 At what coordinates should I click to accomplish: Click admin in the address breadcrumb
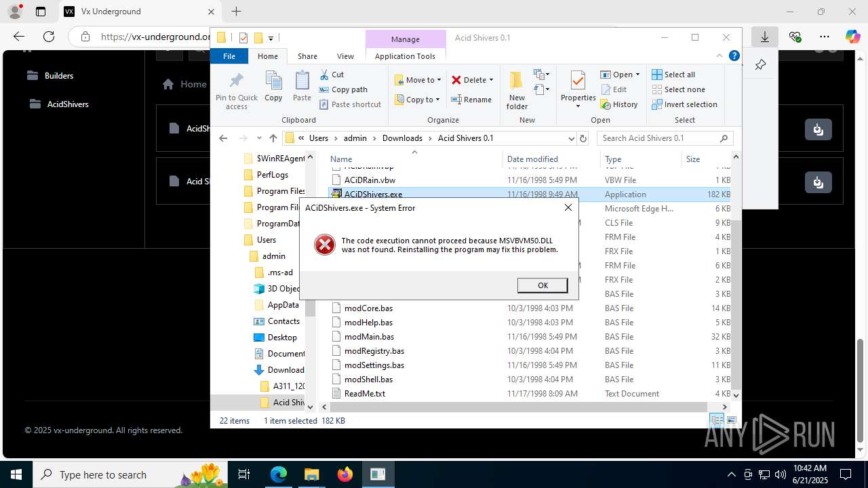[x=355, y=138]
